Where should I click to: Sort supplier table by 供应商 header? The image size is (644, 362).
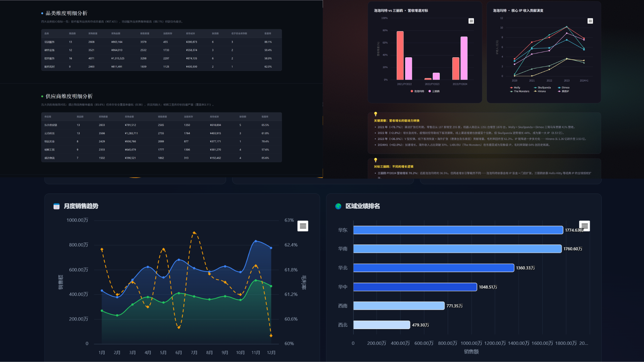48,117
